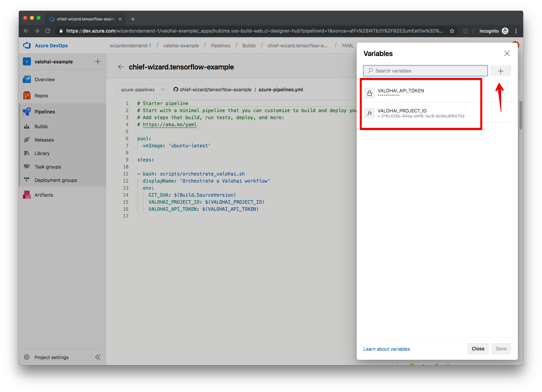This screenshot has width=542, height=392.
Task: Focus the Search variables field
Action: click(425, 71)
